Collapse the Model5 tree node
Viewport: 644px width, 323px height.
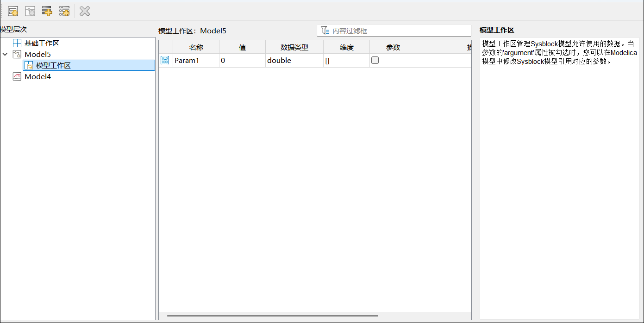point(5,55)
